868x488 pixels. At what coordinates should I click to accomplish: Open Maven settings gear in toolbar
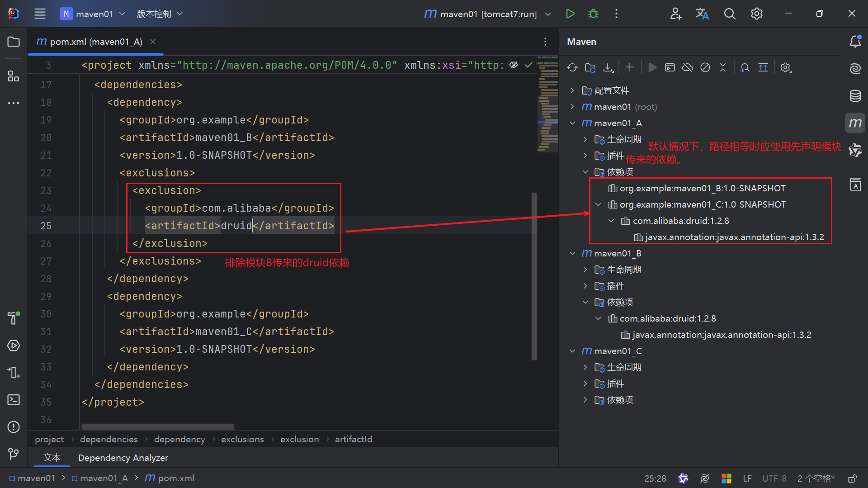pyautogui.click(x=786, y=67)
